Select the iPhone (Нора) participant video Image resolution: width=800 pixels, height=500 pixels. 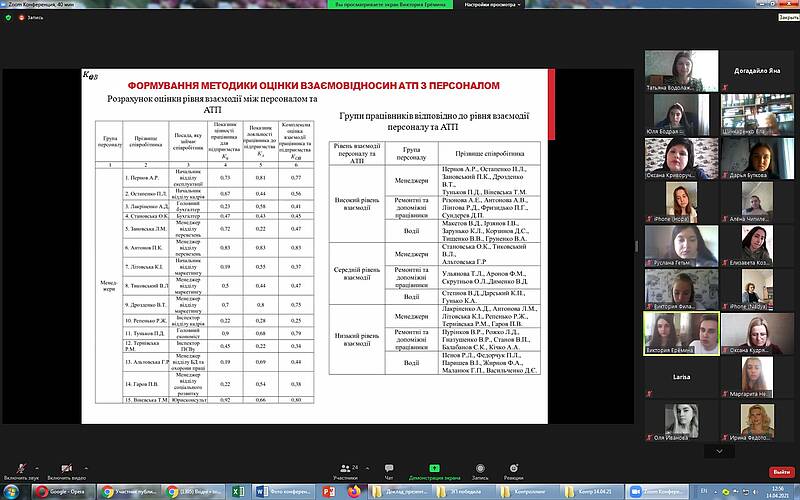[681, 202]
